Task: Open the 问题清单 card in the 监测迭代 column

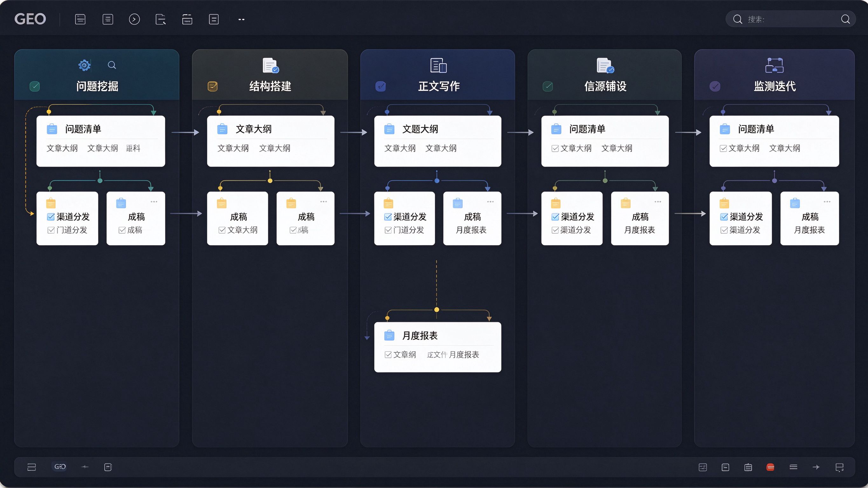Action: pos(774,141)
